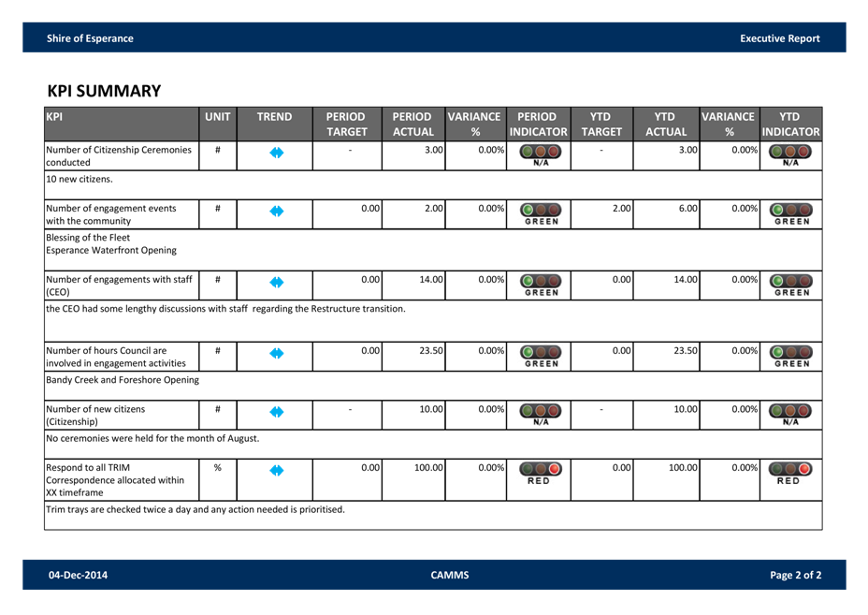This screenshot has width=868, height=615.
Task: Click red YTD indicator for TRIM Correspondence
Action: click(789, 473)
